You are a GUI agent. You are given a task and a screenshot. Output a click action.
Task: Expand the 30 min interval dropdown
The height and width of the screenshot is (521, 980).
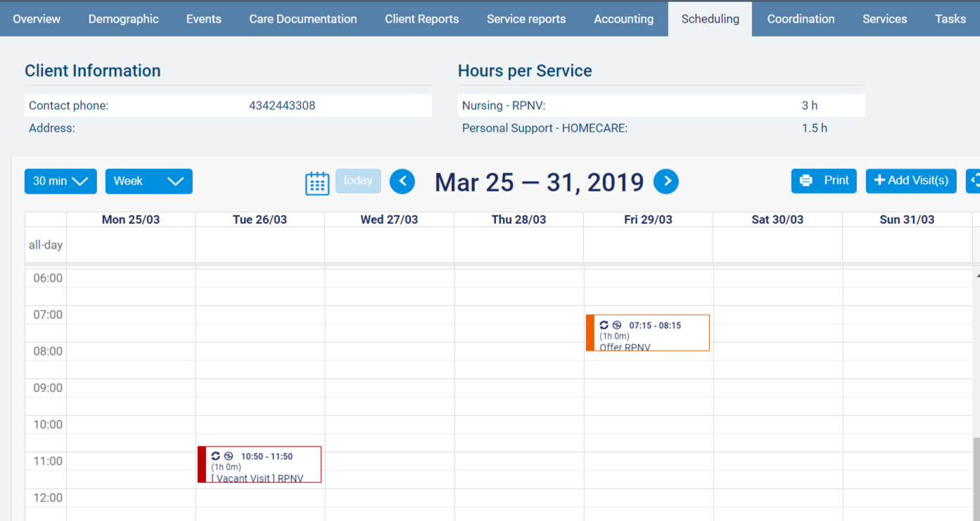pos(61,182)
